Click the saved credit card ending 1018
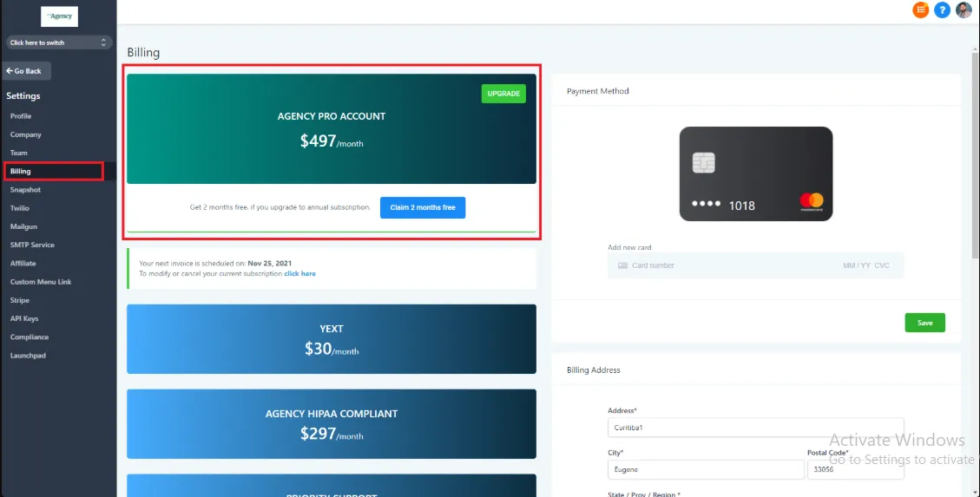Viewport: 980px width, 497px height. 756,174
